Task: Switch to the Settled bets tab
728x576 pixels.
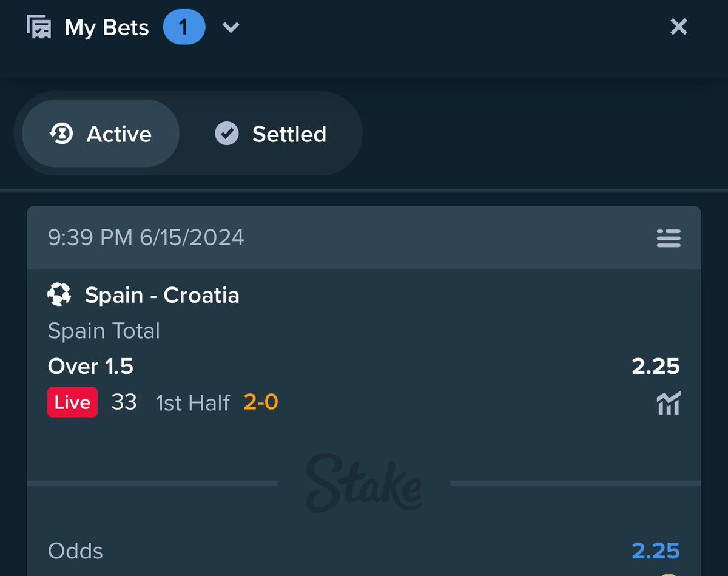Action: click(271, 134)
